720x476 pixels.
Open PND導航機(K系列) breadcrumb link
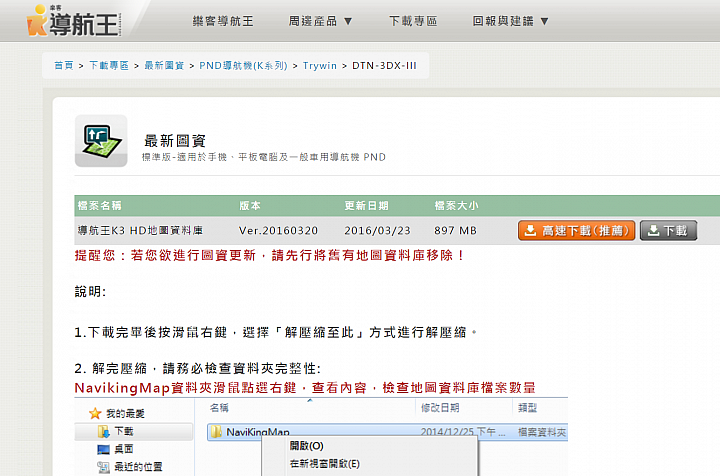tap(243, 66)
